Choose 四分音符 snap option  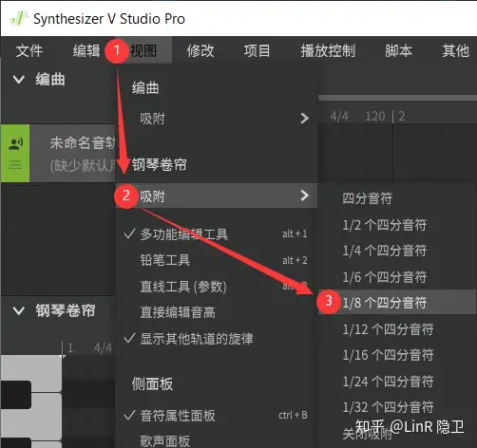[397, 198]
